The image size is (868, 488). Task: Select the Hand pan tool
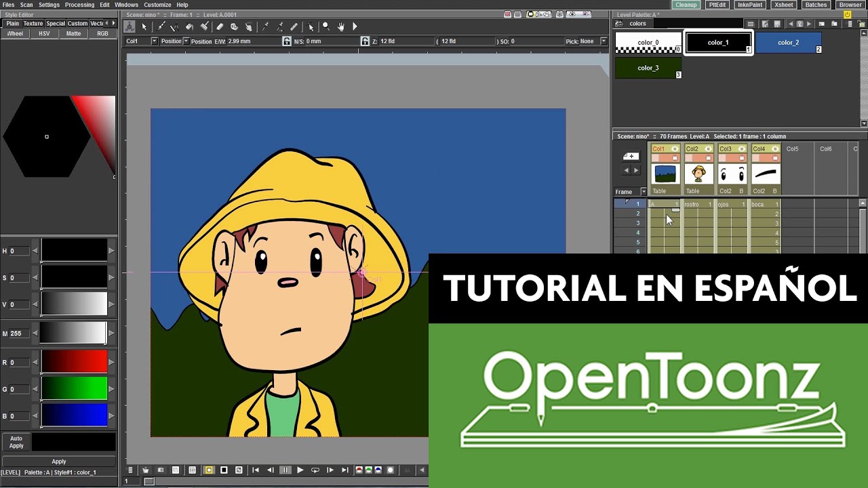(x=340, y=26)
